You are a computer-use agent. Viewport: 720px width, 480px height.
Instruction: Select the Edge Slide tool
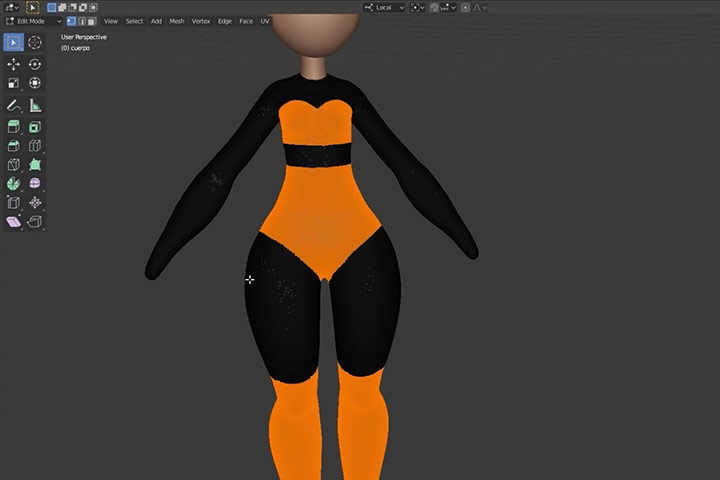(13, 203)
